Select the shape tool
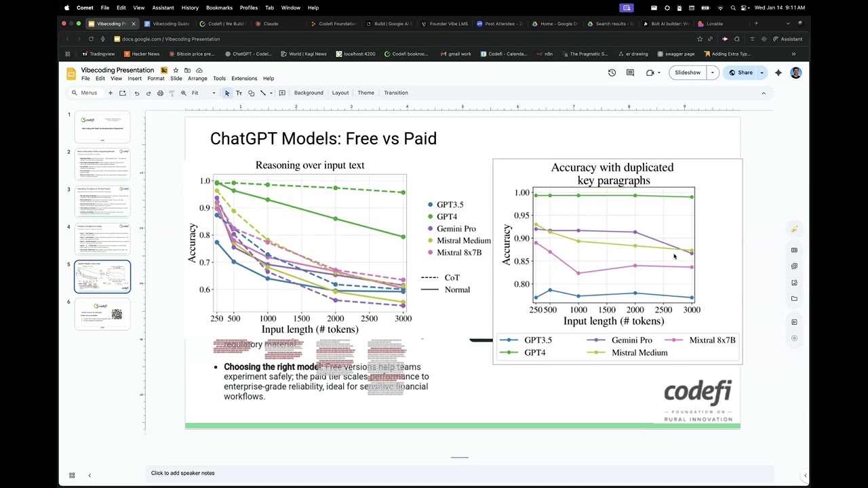 (251, 93)
